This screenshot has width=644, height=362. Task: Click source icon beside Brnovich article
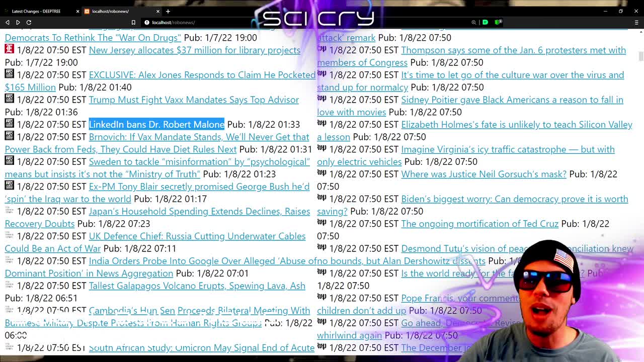pyautogui.click(x=9, y=135)
